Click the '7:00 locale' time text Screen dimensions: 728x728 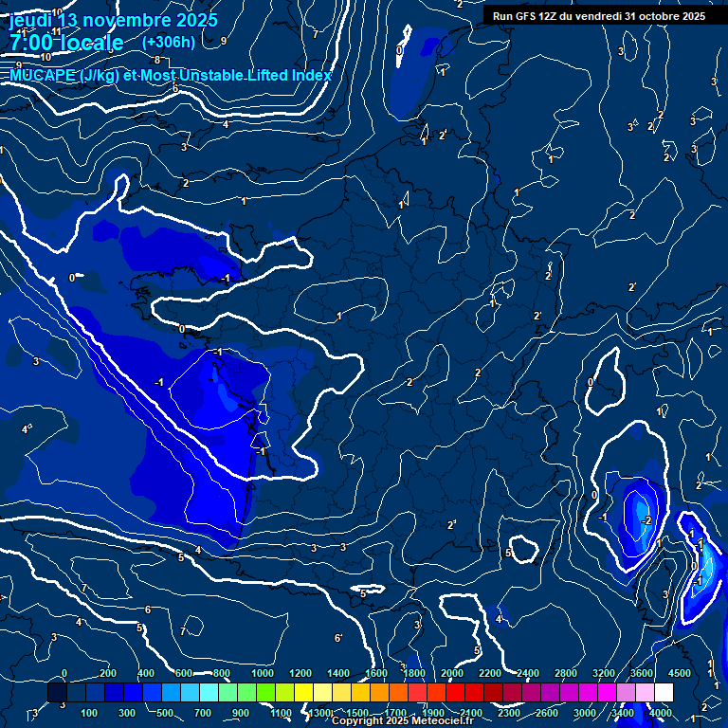click(x=66, y=43)
